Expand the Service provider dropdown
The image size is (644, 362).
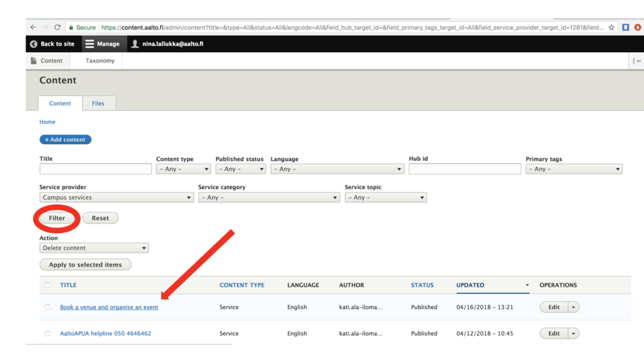pos(117,198)
